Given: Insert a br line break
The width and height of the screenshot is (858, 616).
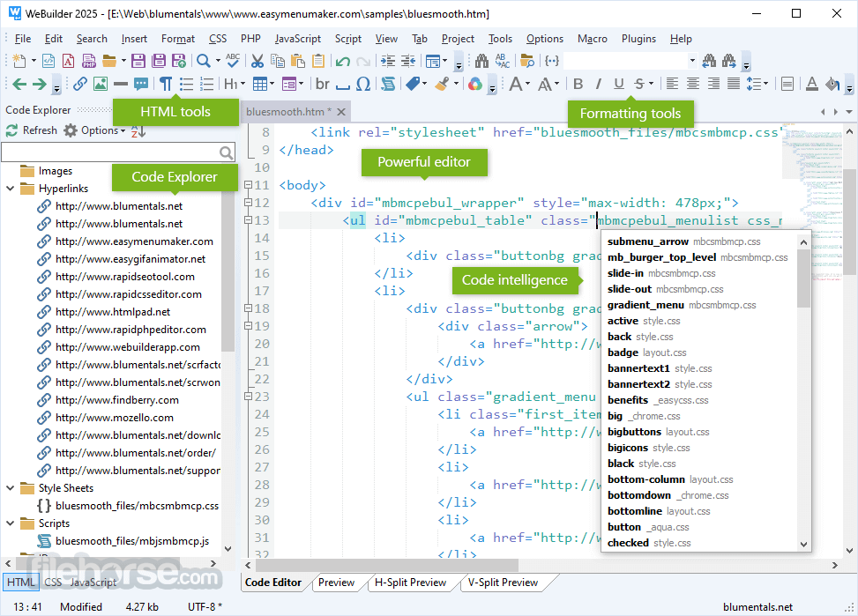Looking at the screenshot, I should (x=322, y=85).
